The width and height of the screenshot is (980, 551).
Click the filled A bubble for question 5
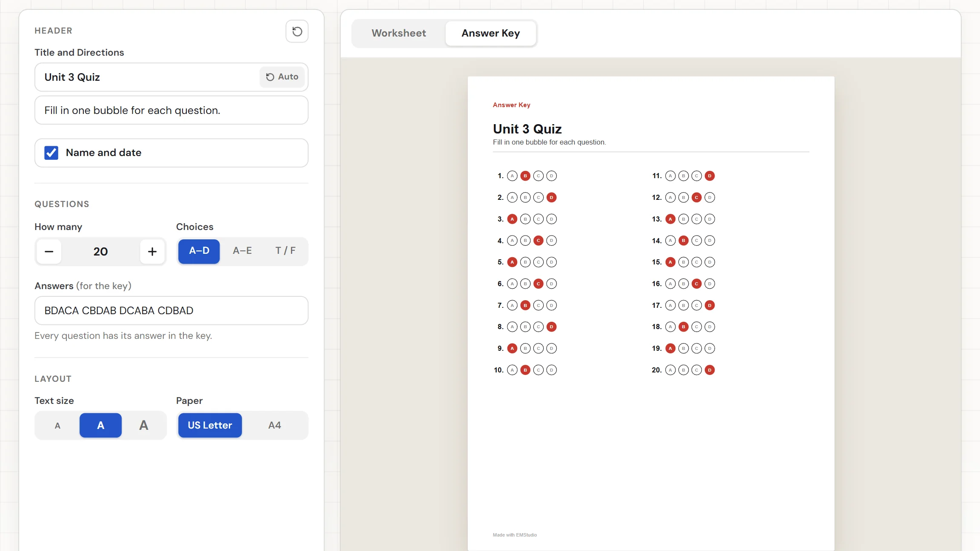point(512,262)
